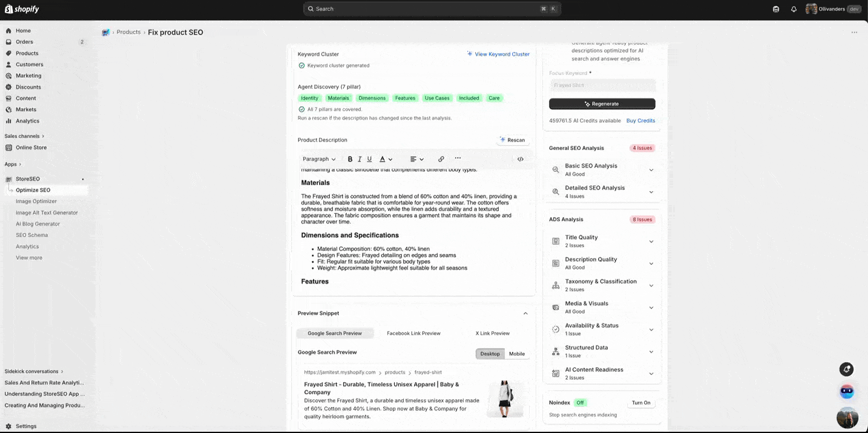
Task: Switch Google Search Preview to Mobile
Action: 516,354
